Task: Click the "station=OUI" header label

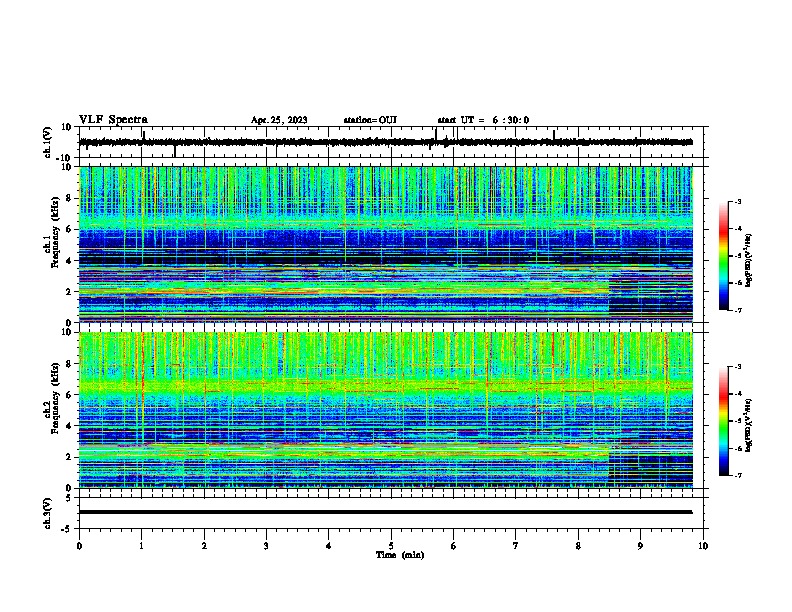Action: click(370, 120)
